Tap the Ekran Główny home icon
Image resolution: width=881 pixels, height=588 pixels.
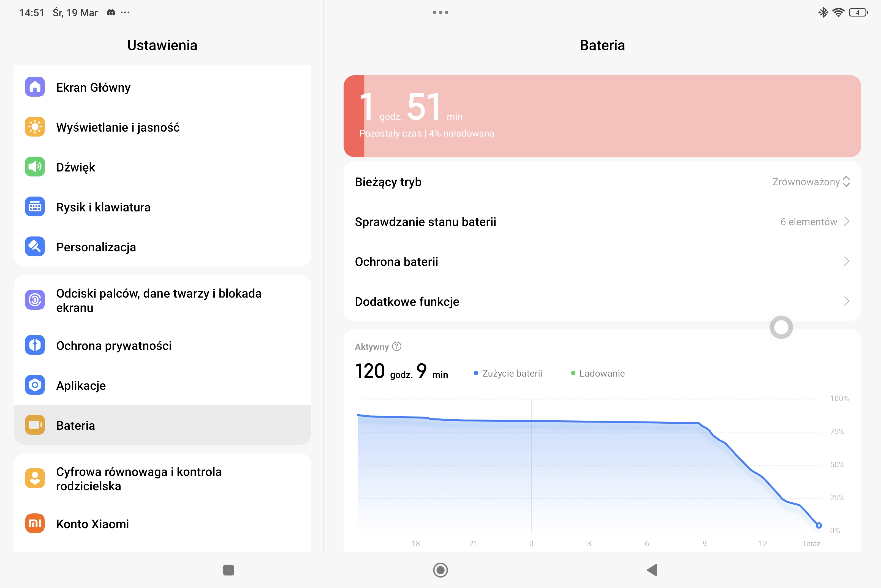point(35,87)
